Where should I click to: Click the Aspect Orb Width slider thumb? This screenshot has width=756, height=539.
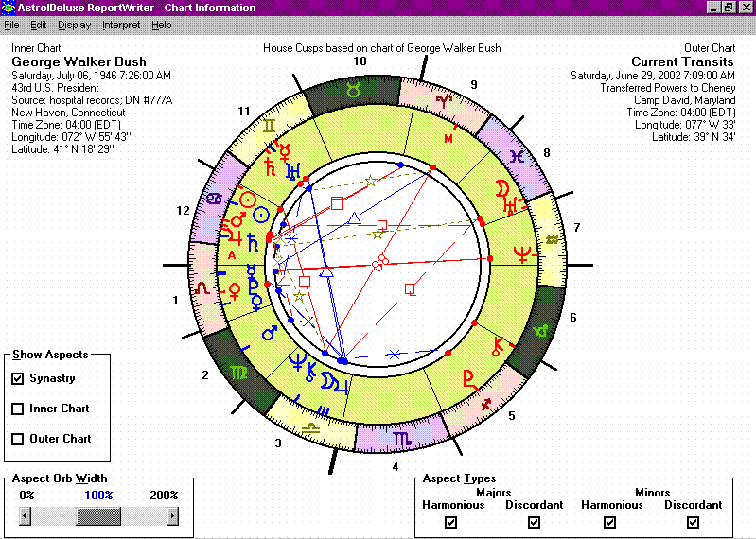pyautogui.click(x=98, y=516)
